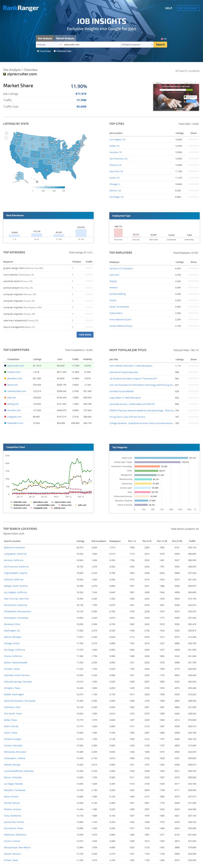Sort the locations table by Traffic column

coord(192,541)
